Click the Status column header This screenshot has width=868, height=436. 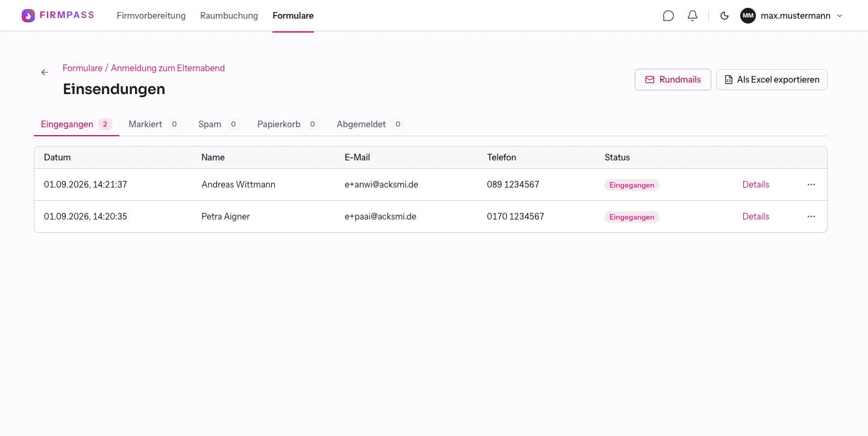[x=617, y=157]
